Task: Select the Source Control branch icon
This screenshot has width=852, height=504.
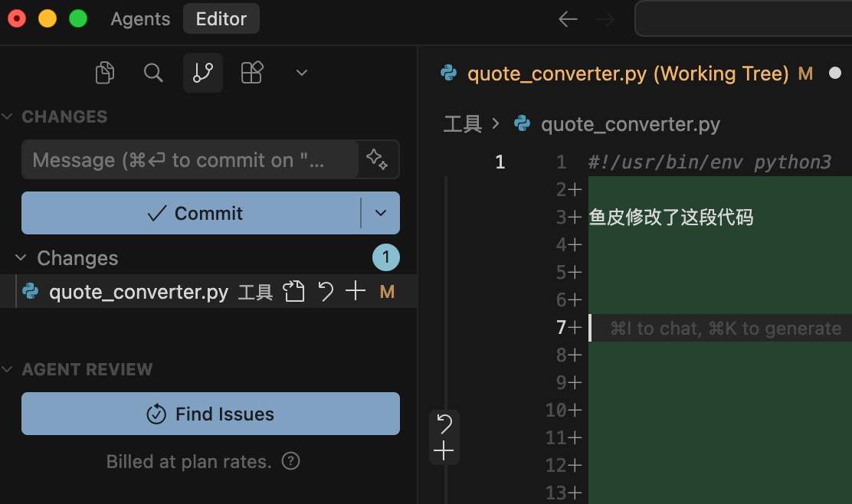Action: pos(203,73)
